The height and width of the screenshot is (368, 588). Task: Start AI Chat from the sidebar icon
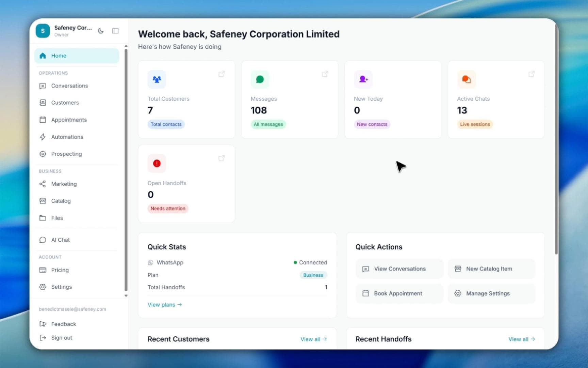coord(43,240)
